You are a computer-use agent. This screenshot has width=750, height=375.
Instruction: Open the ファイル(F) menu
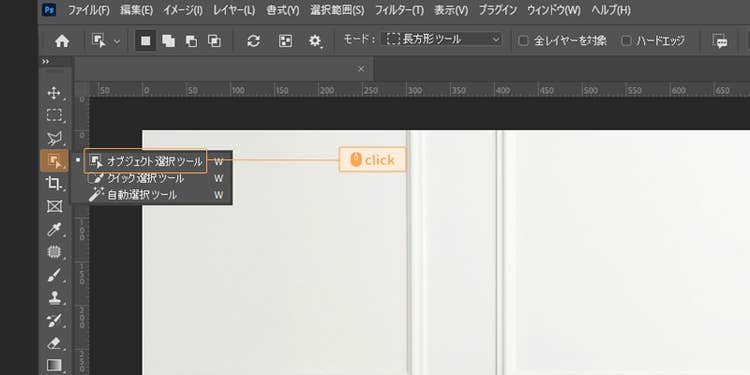[x=88, y=10]
